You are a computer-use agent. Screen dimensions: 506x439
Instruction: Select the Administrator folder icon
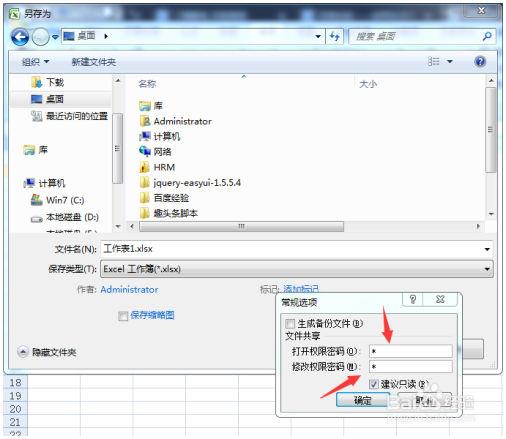pos(145,121)
